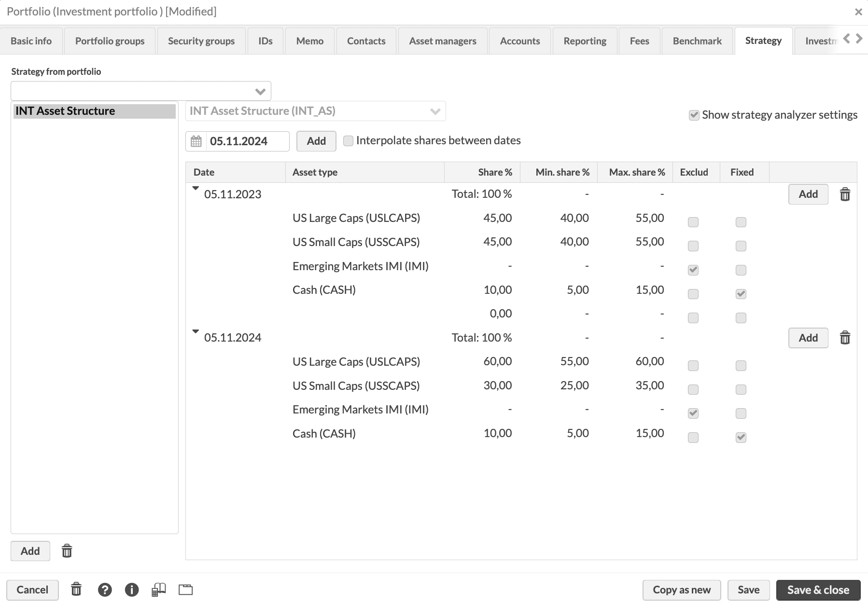Delete the 05.11.2023 strategy date row

pyautogui.click(x=845, y=194)
